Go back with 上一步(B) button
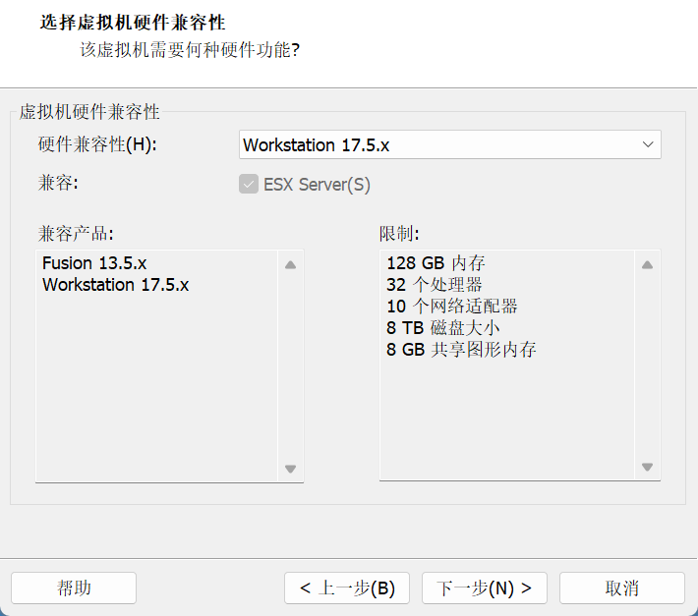 click(x=347, y=588)
